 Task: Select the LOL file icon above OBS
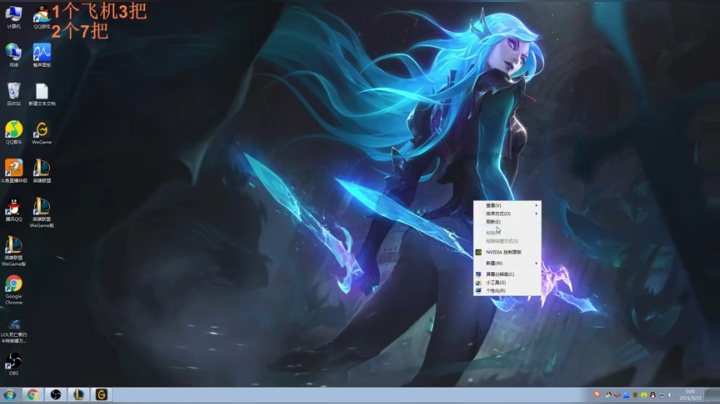[14, 331]
